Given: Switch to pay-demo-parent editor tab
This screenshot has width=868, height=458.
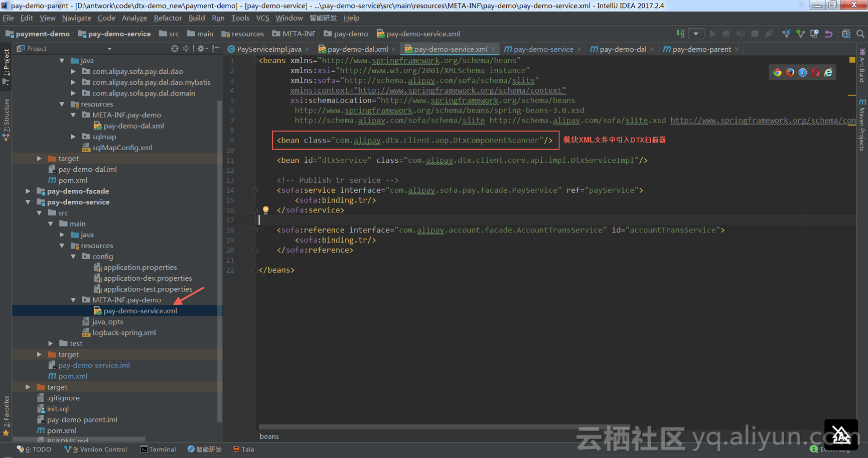Looking at the screenshot, I should [701, 49].
